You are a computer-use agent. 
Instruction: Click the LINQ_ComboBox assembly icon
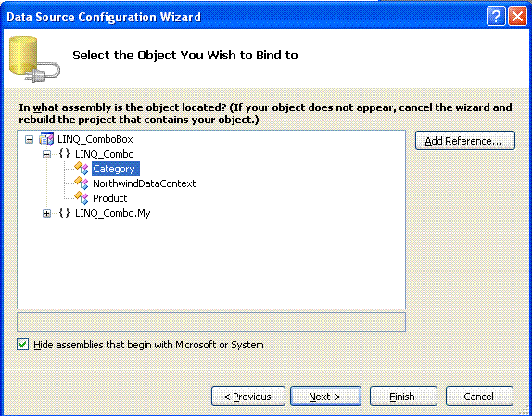tap(46, 139)
